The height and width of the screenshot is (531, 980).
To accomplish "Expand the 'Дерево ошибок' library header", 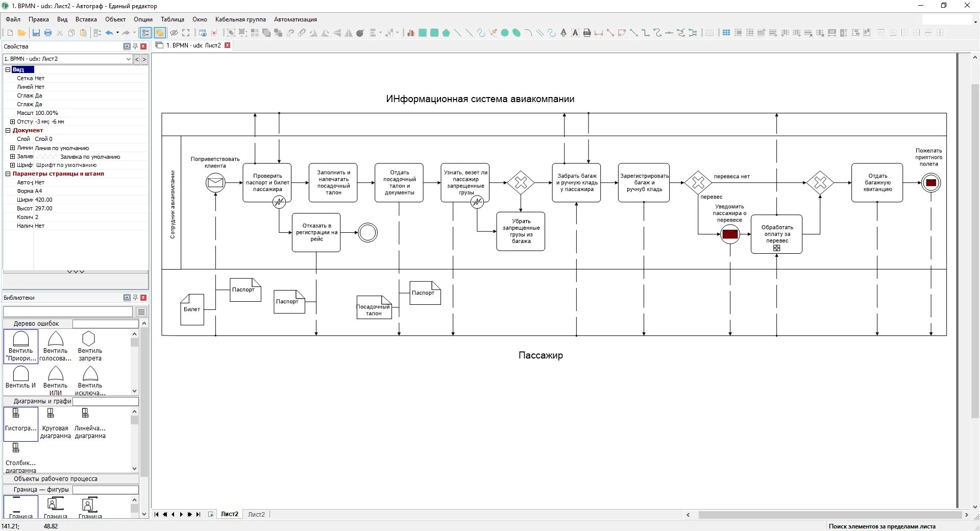I will click(37, 323).
